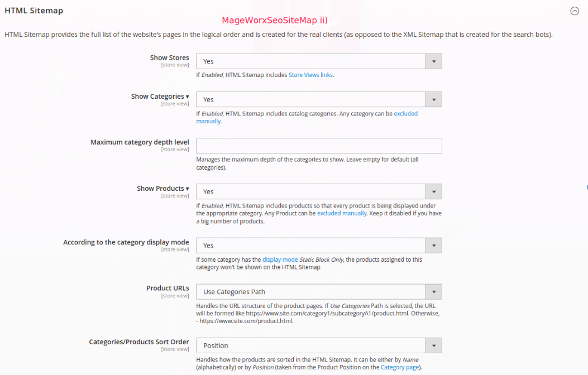Click the arrow button on Show Stores select
588x375 pixels.
click(x=434, y=61)
